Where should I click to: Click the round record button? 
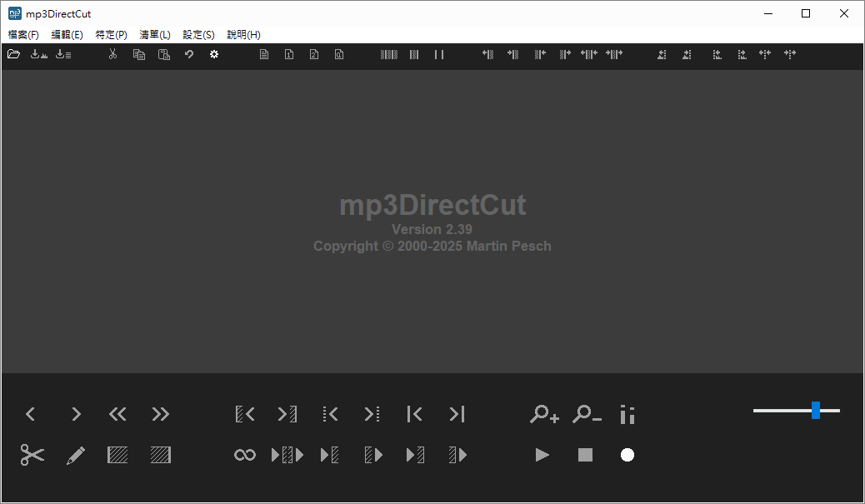(x=627, y=455)
